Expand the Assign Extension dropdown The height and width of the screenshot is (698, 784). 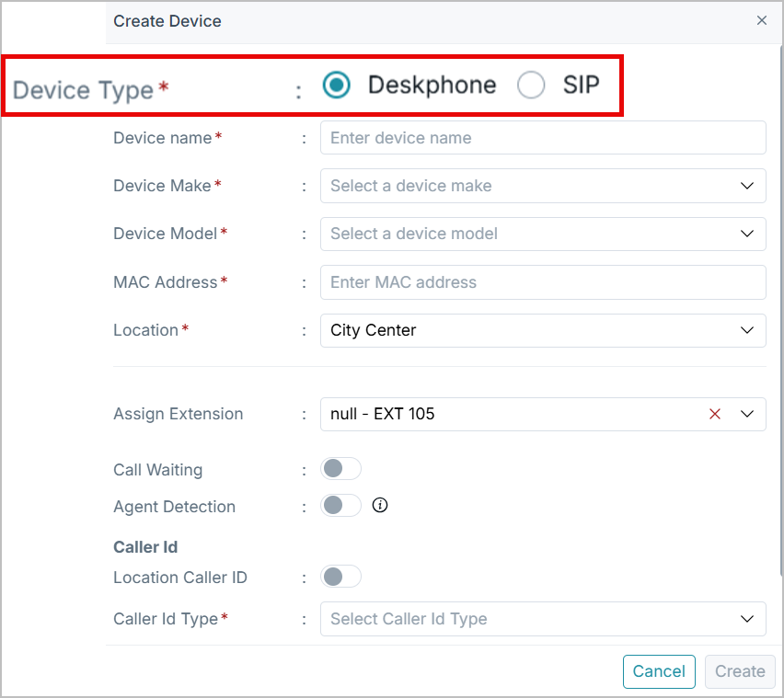[747, 414]
